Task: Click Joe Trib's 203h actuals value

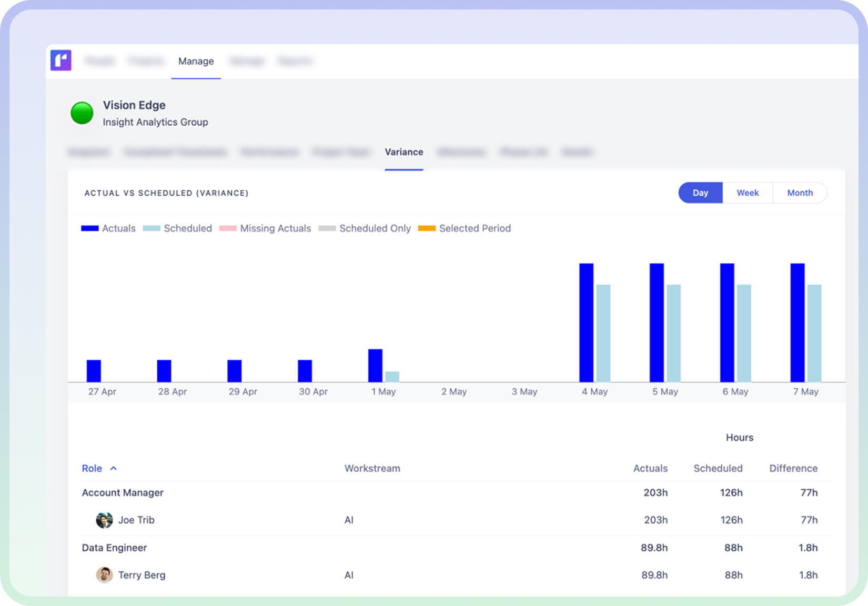Action: (x=655, y=520)
